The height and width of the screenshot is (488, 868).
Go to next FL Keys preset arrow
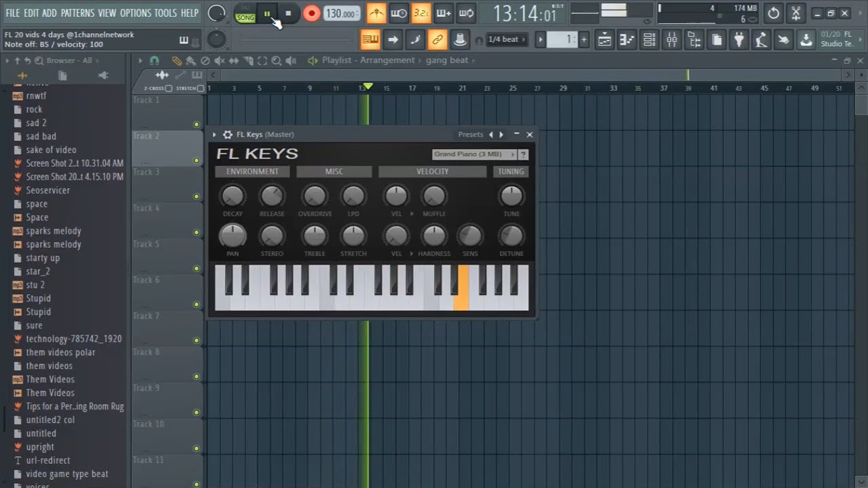click(501, 134)
